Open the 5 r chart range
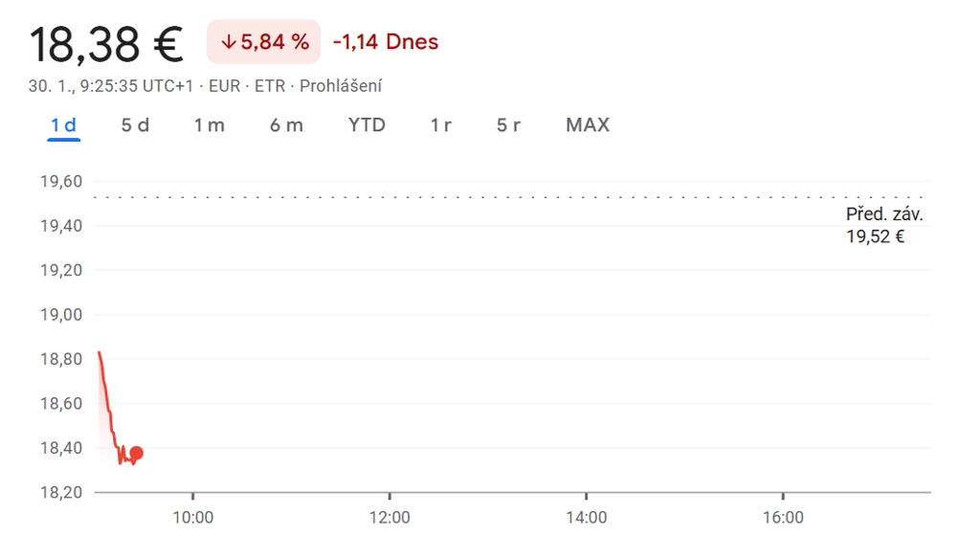Screen dimensions: 980x537 508,125
